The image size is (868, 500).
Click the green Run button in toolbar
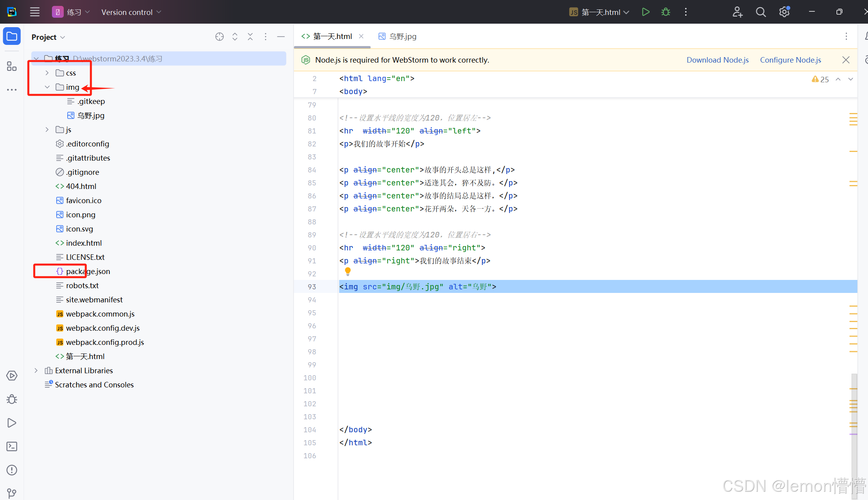tap(645, 12)
